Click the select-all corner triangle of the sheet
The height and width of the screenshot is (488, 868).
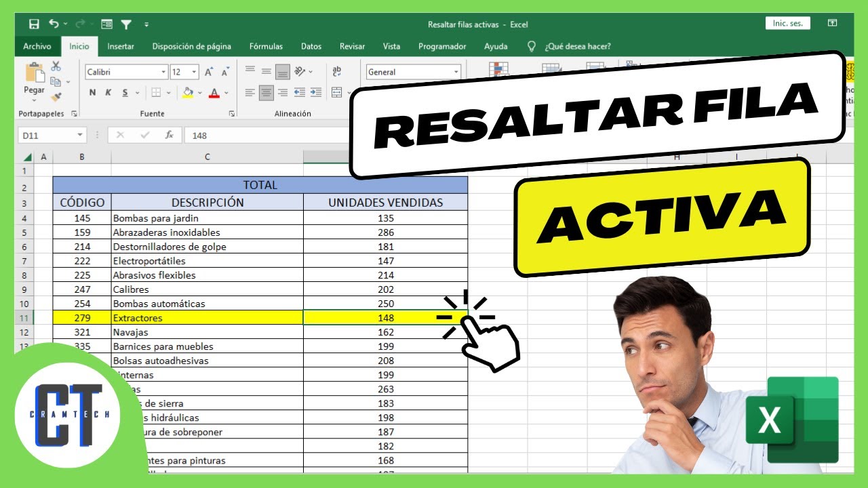[x=28, y=157]
